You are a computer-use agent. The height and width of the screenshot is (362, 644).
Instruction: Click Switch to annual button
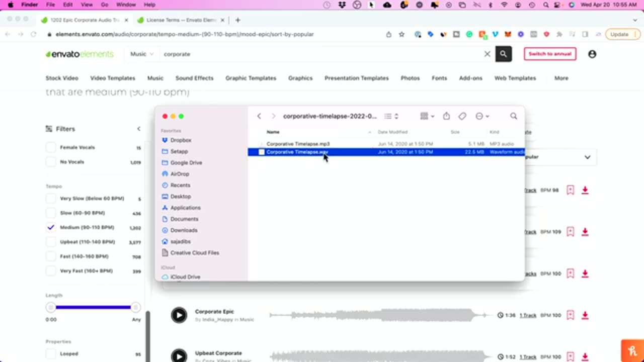click(x=550, y=54)
